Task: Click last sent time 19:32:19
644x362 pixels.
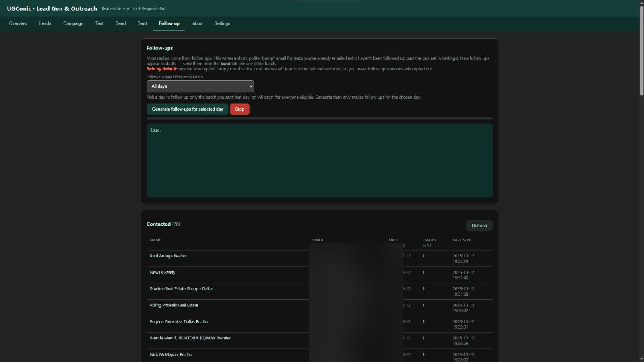Action: tap(460, 261)
